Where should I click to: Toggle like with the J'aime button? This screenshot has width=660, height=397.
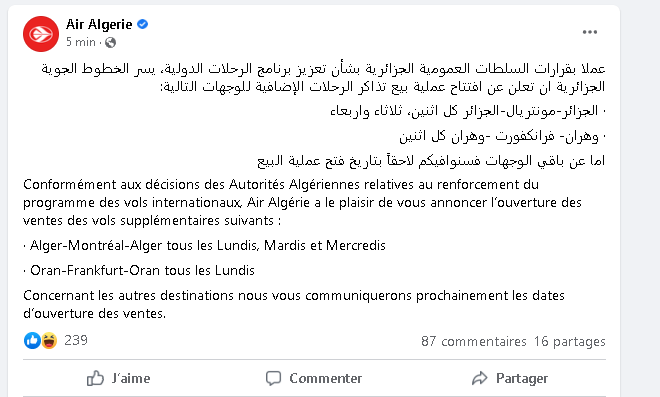pyautogui.click(x=118, y=378)
